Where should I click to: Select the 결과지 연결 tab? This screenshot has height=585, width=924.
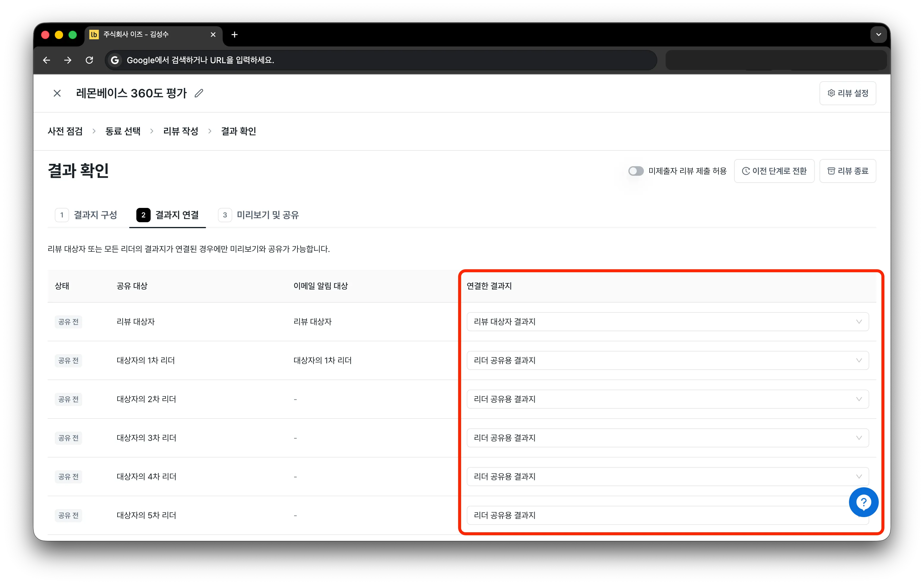167,215
